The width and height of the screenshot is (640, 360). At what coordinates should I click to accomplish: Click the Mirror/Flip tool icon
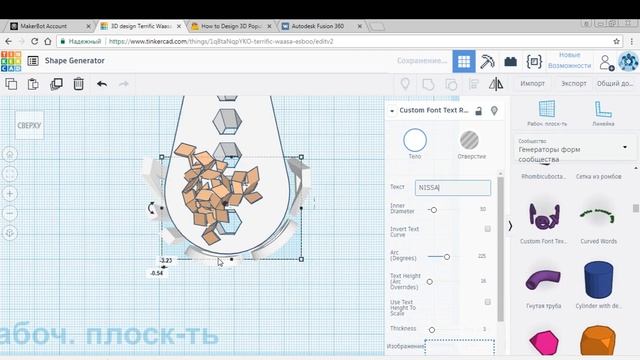tap(496, 84)
